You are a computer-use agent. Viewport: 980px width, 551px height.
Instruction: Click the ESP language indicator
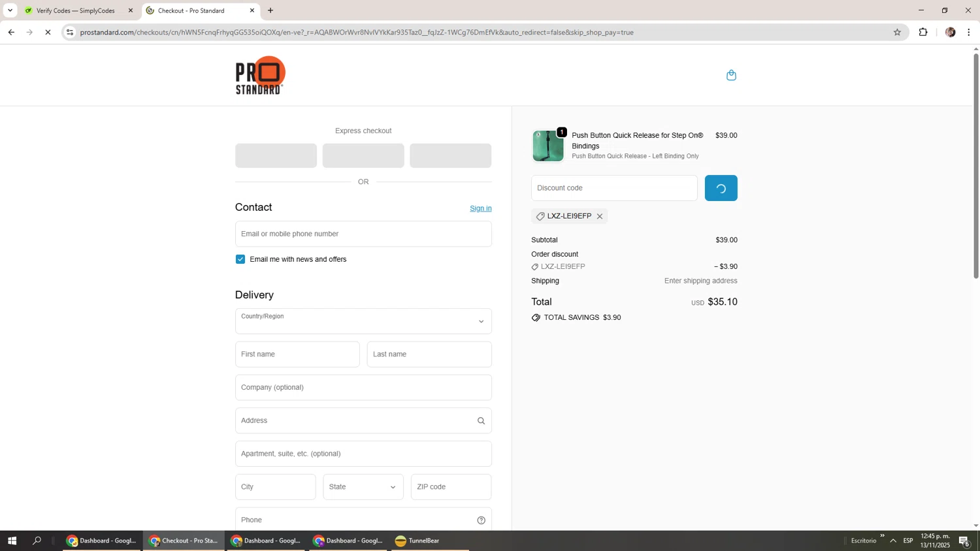(x=908, y=541)
